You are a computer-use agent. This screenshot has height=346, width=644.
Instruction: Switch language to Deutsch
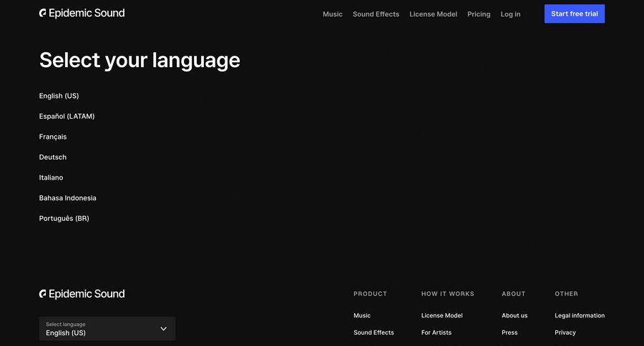pyautogui.click(x=52, y=157)
